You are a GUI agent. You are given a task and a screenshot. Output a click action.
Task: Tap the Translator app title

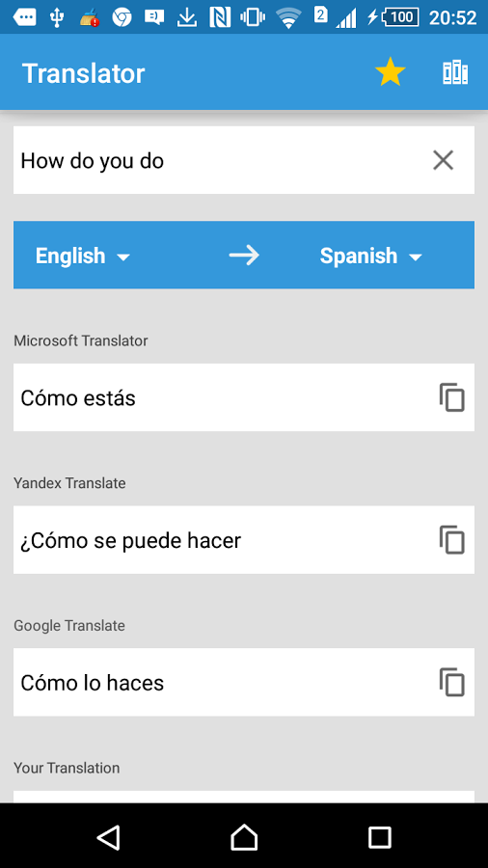[84, 73]
